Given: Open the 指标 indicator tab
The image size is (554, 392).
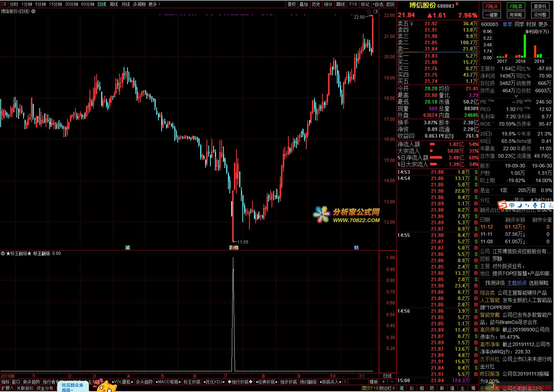Looking at the screenshot, I should click(6, 382).
